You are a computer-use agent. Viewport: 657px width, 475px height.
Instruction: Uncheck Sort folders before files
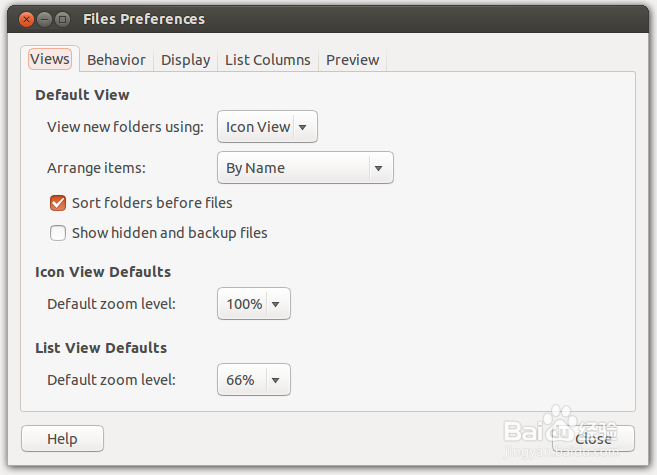[58, 203]
